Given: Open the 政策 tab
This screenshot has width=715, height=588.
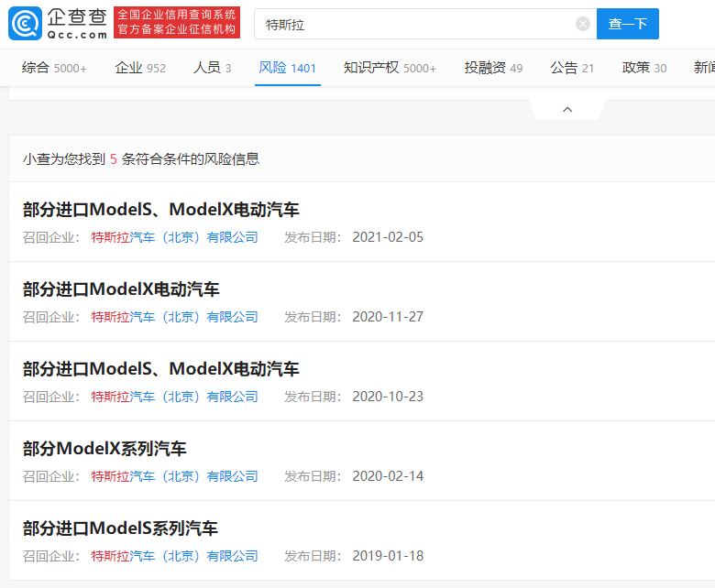Looking at the screenshot, I should point(644,68).
